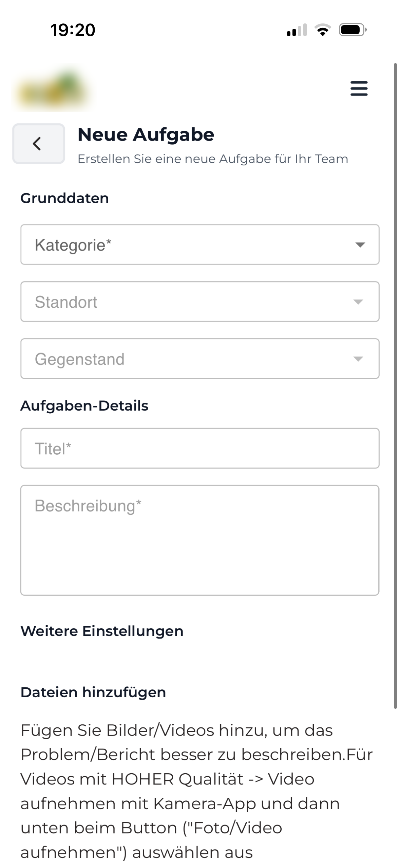Tap the subtitle about creating team tasks

point(213,159)
